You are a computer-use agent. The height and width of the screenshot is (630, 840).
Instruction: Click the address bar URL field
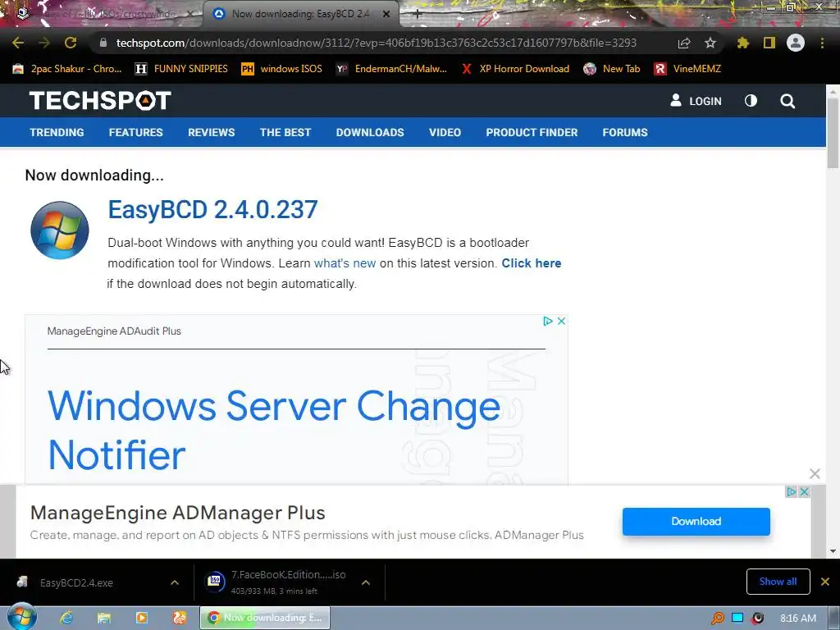pyautogui.click(x=376, y=43)
